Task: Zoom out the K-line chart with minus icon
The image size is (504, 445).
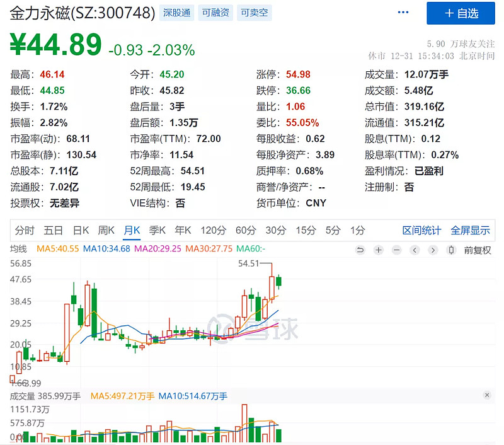Action: pos(397,250)
